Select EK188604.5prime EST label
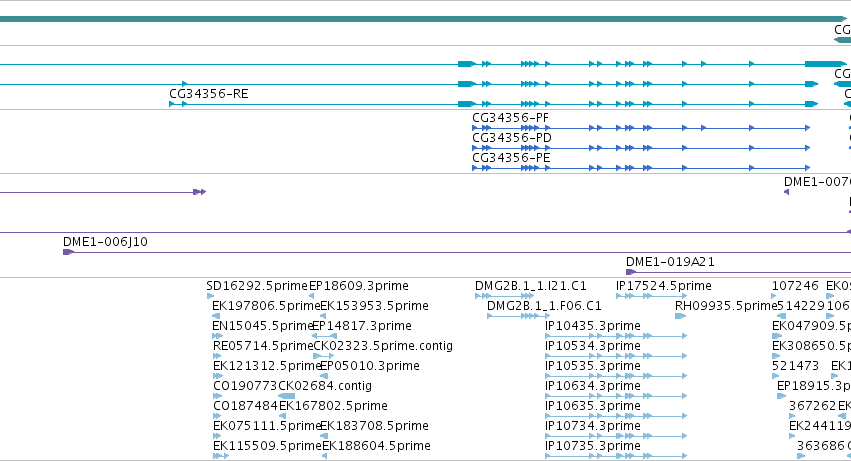Image resolution: width=851 pixels, height=461 pixels. tap(377, 446)
